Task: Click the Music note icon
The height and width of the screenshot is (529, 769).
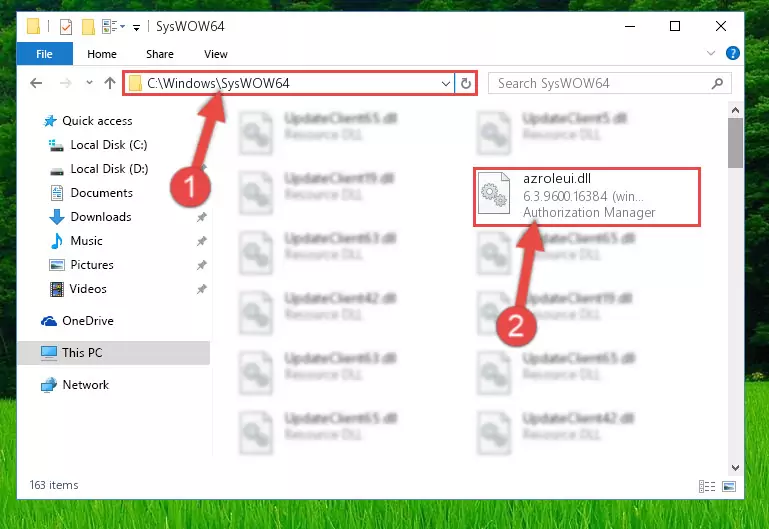Action: pos(57,241)
